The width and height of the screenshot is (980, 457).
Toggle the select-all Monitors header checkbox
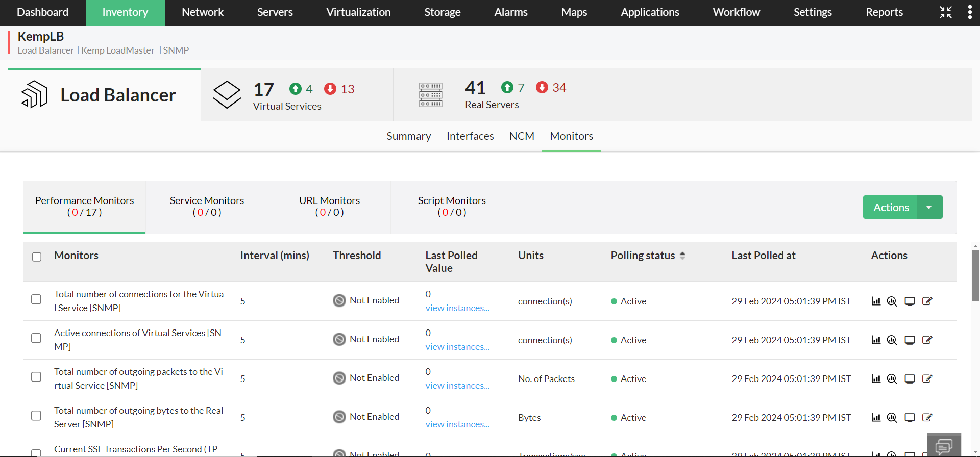click(37, 257)
